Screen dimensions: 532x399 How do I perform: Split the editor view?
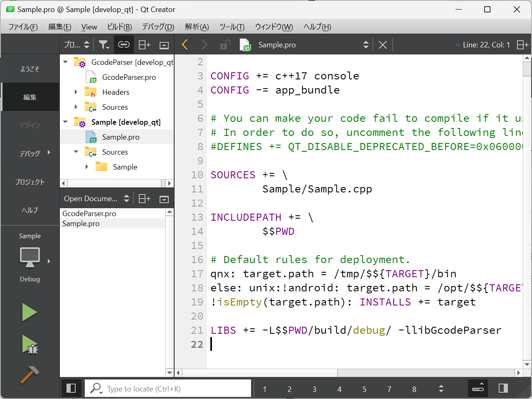[522, 44]
